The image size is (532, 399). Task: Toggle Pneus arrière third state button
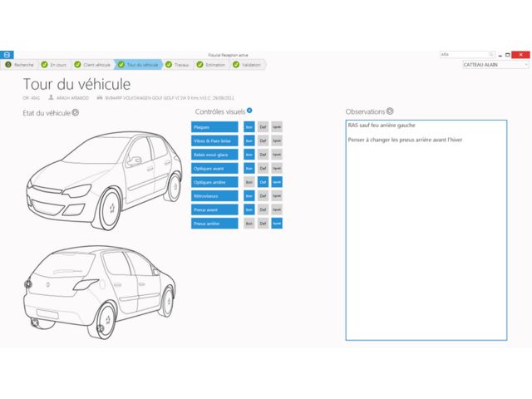coord(277,224)
